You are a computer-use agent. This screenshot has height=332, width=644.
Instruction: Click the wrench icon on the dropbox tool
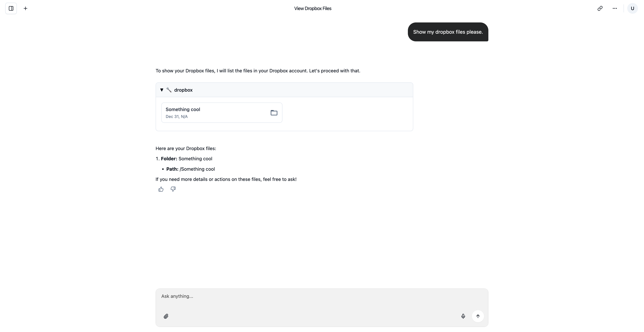pyautogui.click(x=169, y=90)
